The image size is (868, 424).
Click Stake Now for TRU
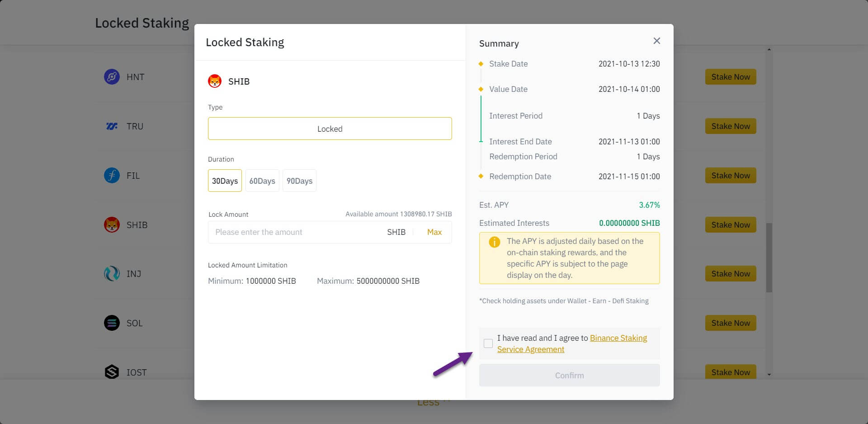tap(731, 126)
